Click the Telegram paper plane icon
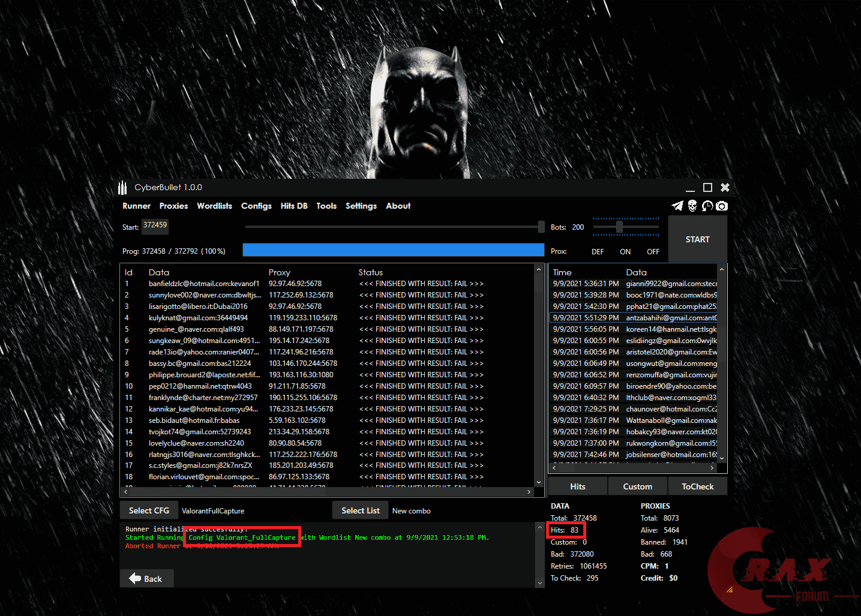The width and height of the screenshot is (861, 616). 677,206
